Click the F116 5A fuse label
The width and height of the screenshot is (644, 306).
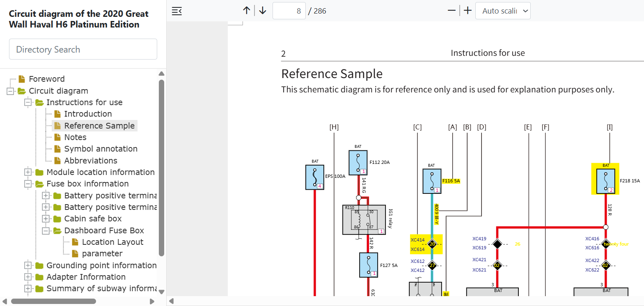tap(451, 181)
